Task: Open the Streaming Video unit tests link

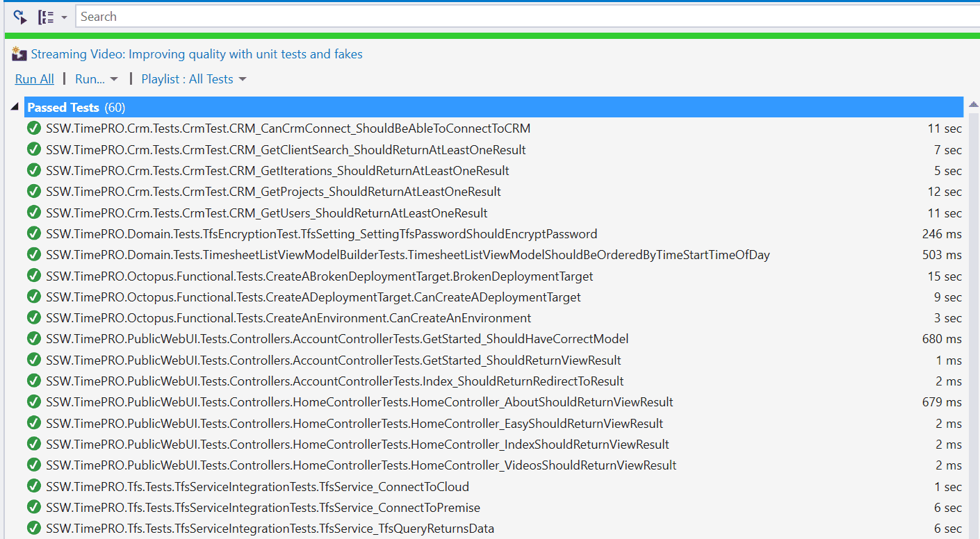Action: coord(197,54)
